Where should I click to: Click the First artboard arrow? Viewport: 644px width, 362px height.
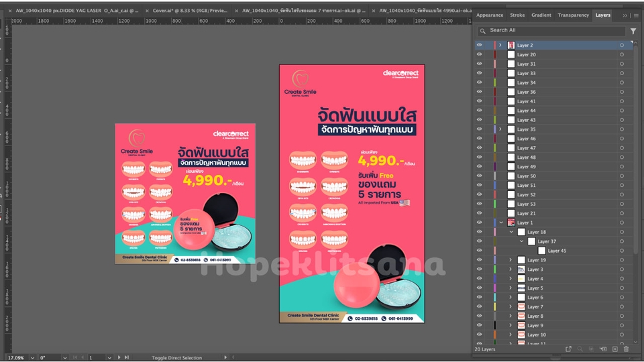coord(74,357)
